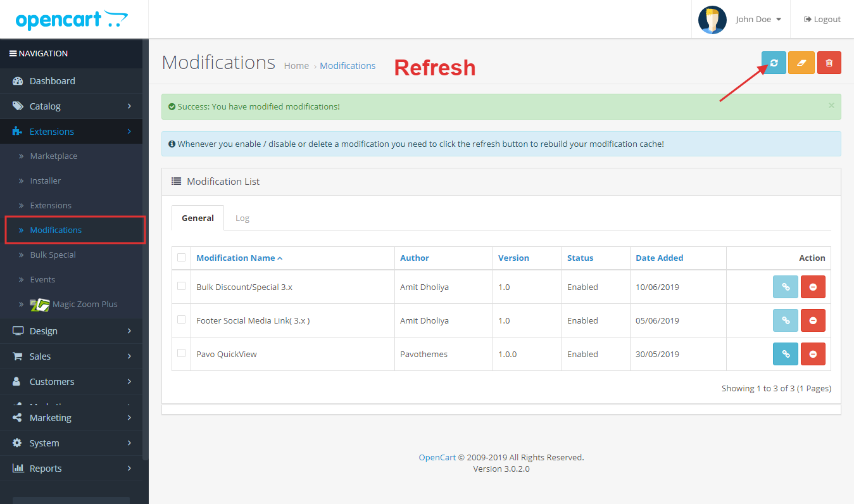Click the Home breadcrumb link
Image resolution: width=854 pixels, height=504 pixels.
296,66
